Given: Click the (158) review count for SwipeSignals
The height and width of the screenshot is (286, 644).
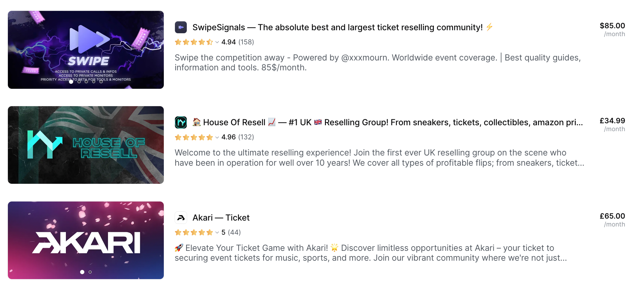Looking at the screenshot, I should [x=247, y=42].
